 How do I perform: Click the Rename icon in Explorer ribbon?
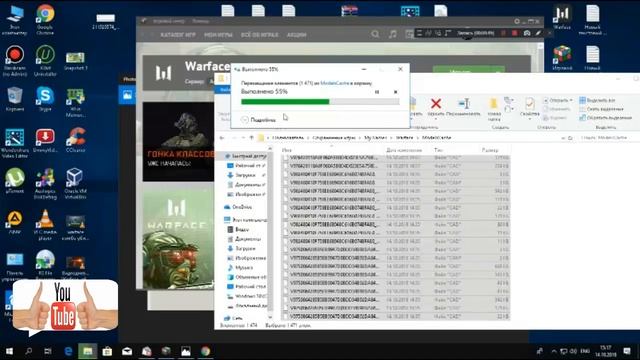pyautogui.click(x=463, y=104)
